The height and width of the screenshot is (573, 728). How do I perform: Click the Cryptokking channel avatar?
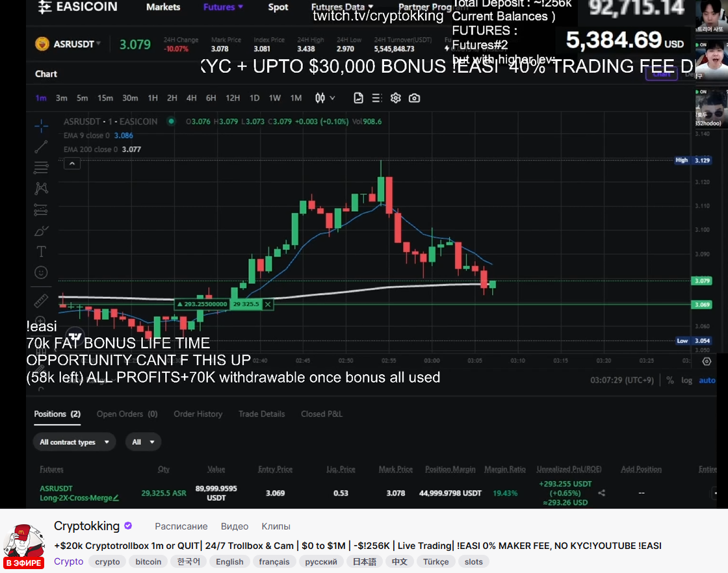(24, 541)
